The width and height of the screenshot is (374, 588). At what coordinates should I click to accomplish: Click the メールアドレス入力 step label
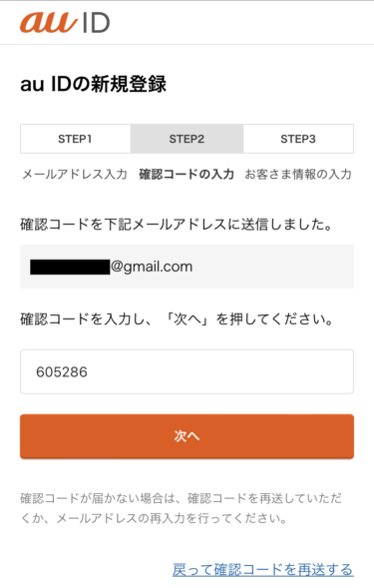75,175
